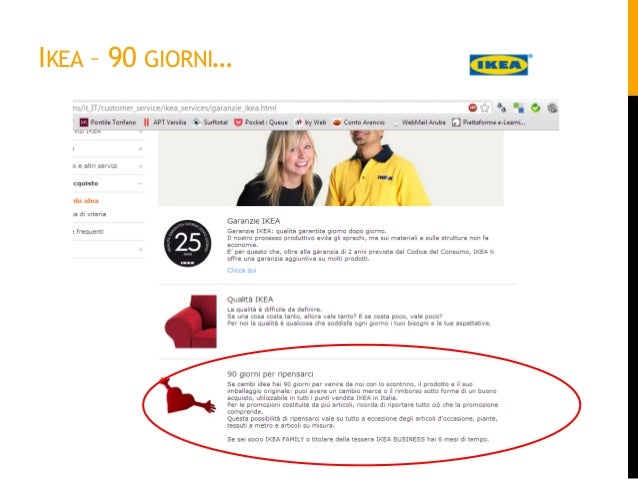The width and height of the screenshot is (638, 479).
Task: Expand the 'e altri servizi' sidebar section
Action: tap(140, 166)
